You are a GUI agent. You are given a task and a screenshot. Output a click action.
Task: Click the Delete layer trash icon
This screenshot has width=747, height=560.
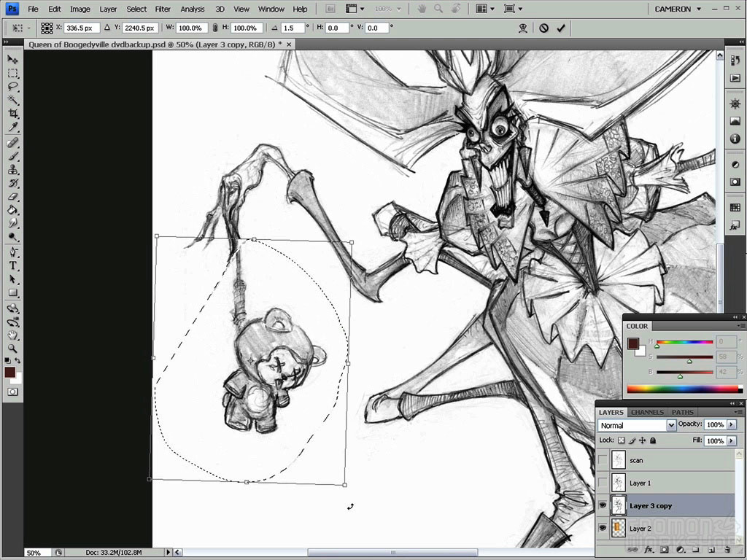pyautogui.click(x=727, y=550)
